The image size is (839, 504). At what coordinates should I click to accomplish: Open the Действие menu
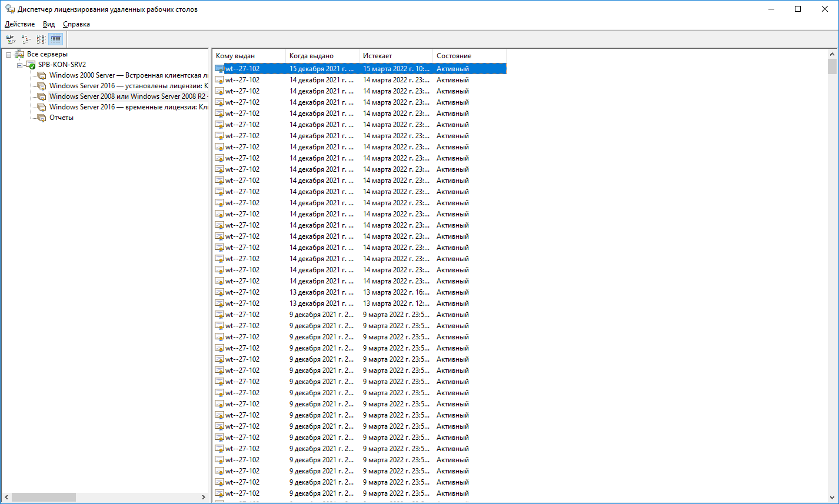coord(19,24)
